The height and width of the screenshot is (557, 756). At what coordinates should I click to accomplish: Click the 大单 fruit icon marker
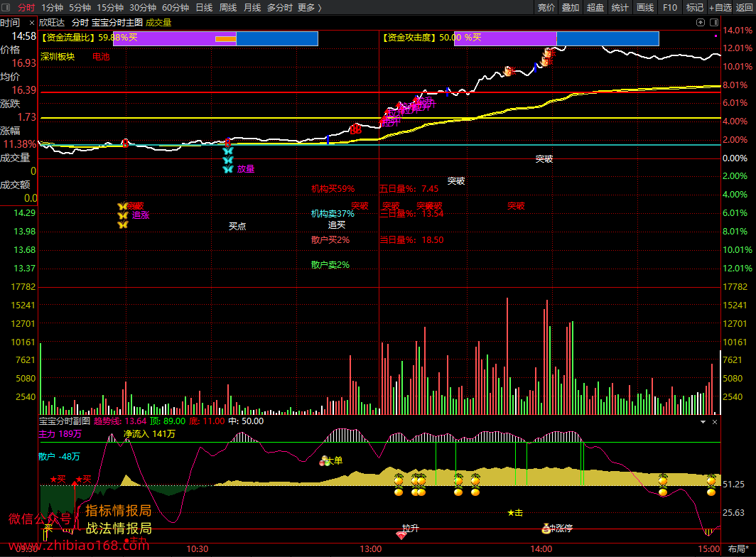(325, 461)
